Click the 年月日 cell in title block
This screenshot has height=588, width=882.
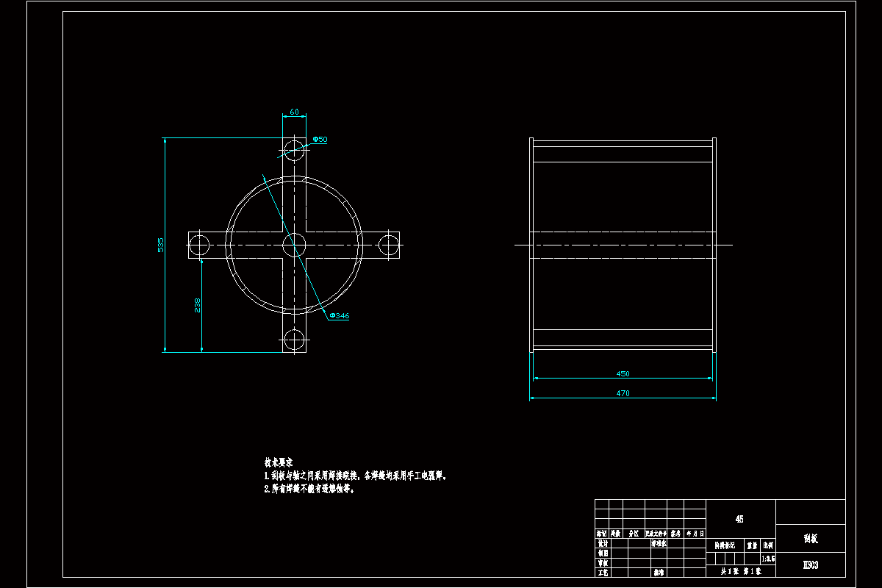coord(695,533)
